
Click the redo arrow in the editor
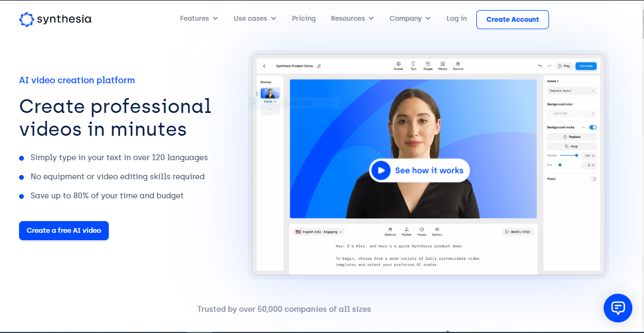(x=550, y=66)
